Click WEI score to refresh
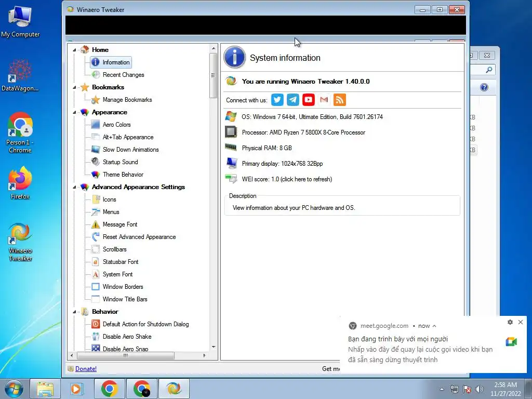 coord(287,179)
